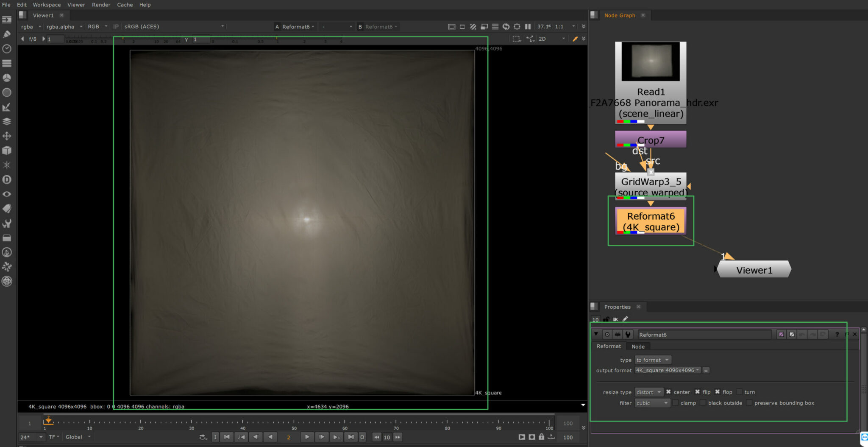
Task: Open the Color tools menu (color wheel icon)
Action: (7, 78)
